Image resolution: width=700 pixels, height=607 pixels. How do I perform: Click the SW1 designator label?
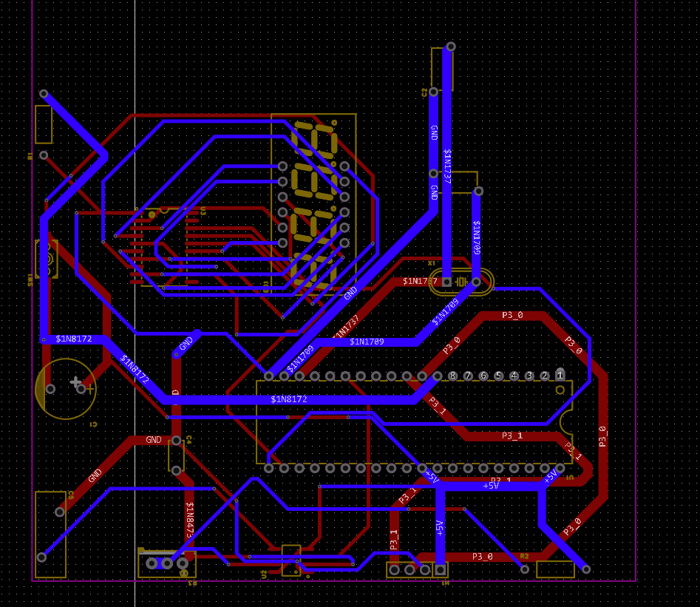(30, 280)
